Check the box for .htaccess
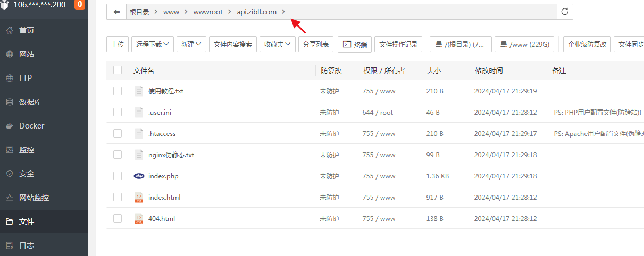The width and height of the screenshot is (644, 256). 118,133
